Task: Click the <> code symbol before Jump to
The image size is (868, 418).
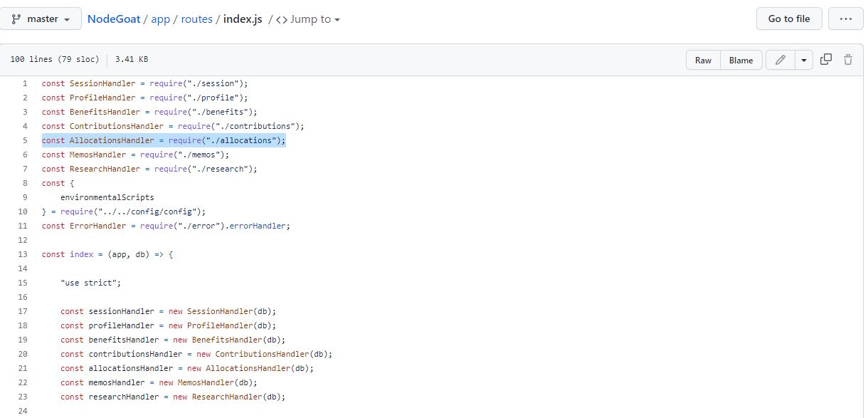Action: [280, 19]
